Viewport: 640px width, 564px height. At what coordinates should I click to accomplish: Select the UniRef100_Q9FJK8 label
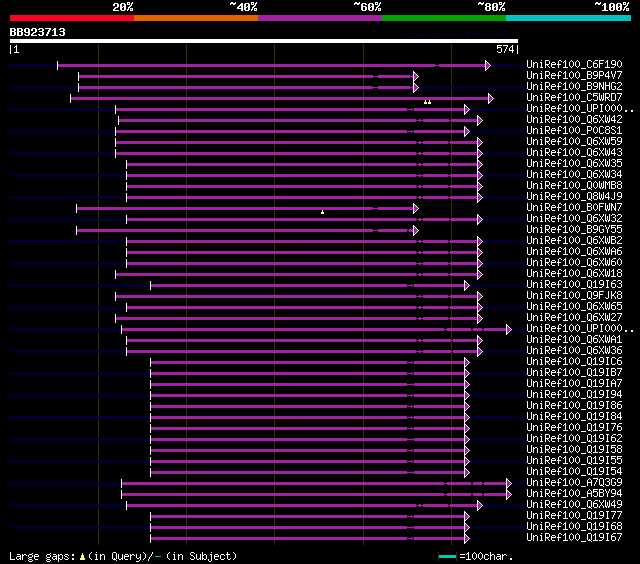tap(574, 296)
